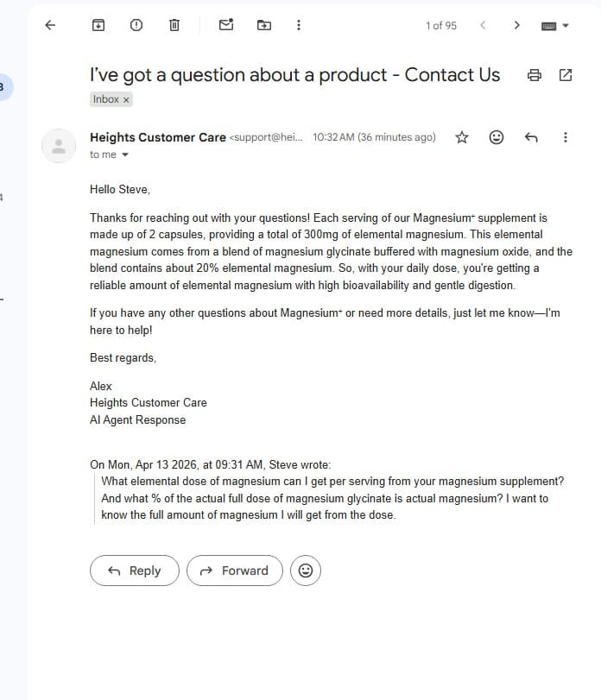Print the email

click(535, 75)
